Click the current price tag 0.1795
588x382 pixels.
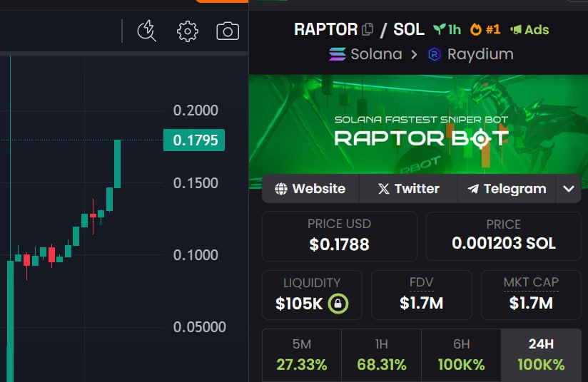tap(194, 140)
